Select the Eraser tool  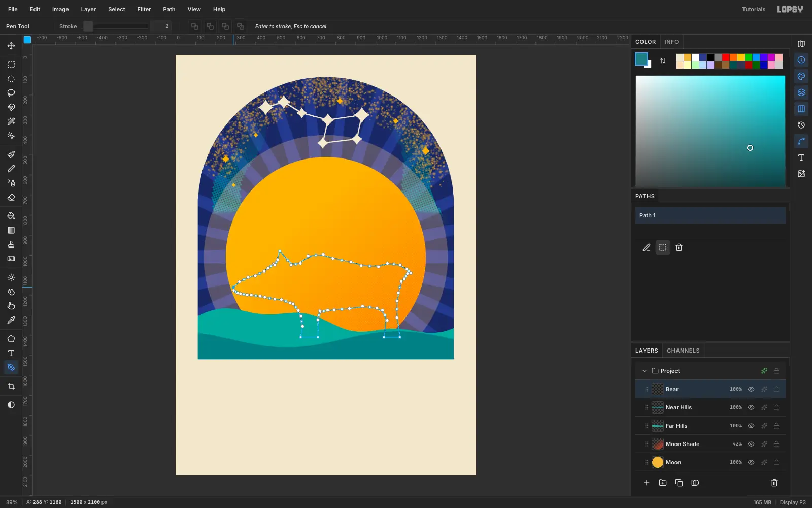click(11, 197)
